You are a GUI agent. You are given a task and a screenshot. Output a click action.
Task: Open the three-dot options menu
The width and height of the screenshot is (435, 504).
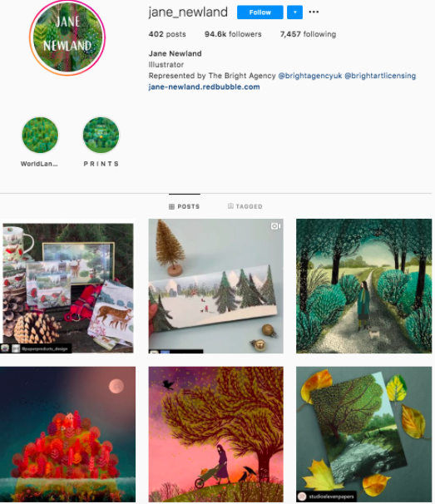point(314,12)
